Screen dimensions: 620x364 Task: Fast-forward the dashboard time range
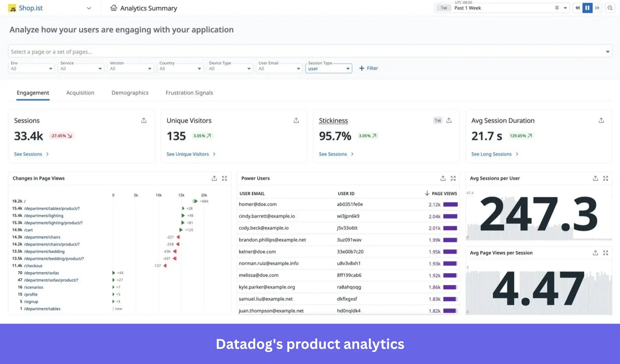coord(598,8)
